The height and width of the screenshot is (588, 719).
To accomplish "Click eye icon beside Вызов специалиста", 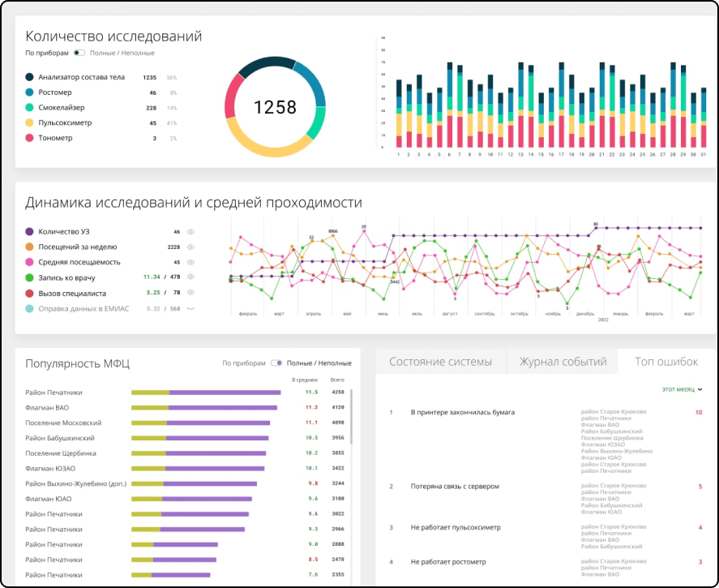I will [190, 293].
